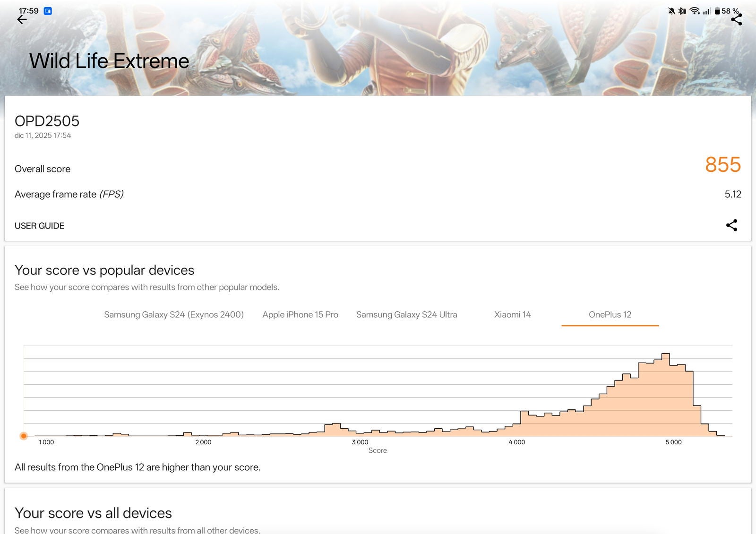Select the Apple iPhone 15 Pro tab
Screen dimensions: 756x534
click(x=300, y=314)
